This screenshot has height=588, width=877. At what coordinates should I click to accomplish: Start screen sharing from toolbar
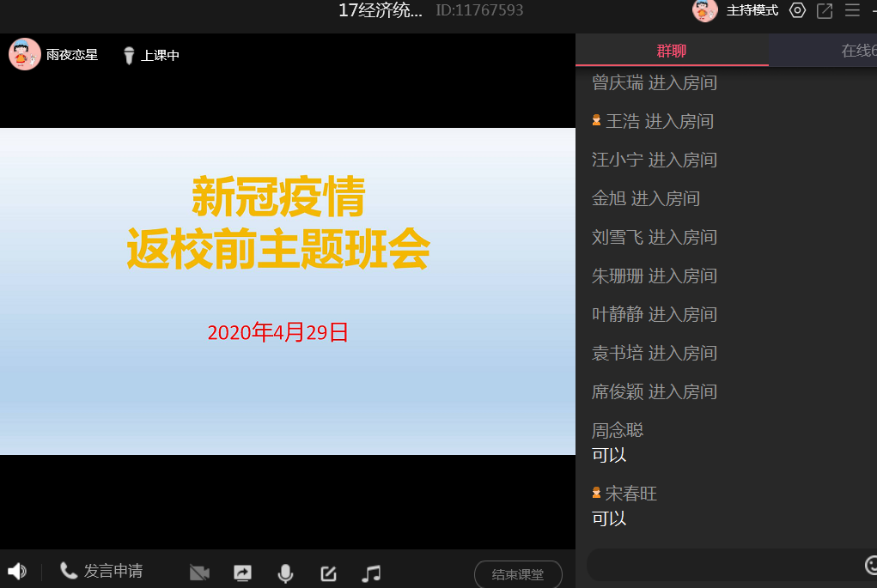(243, 573)
